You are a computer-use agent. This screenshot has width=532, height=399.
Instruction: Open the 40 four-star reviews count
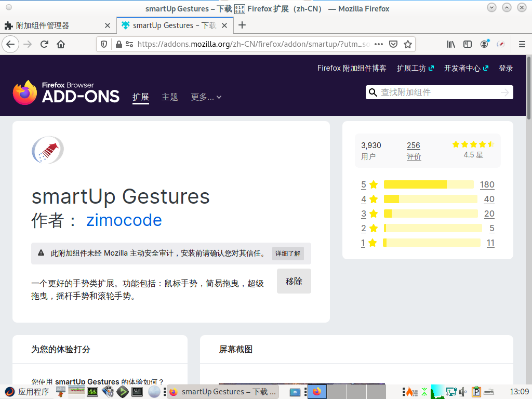[489, 199]
